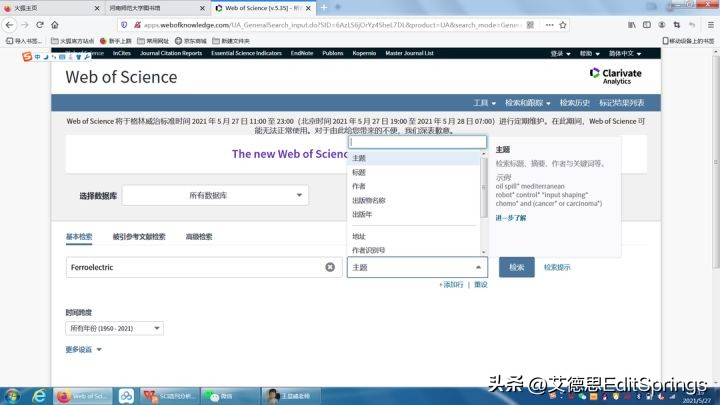
Task: Switch to the 被引参考文献检索 tab
Action: coord(139,236)
